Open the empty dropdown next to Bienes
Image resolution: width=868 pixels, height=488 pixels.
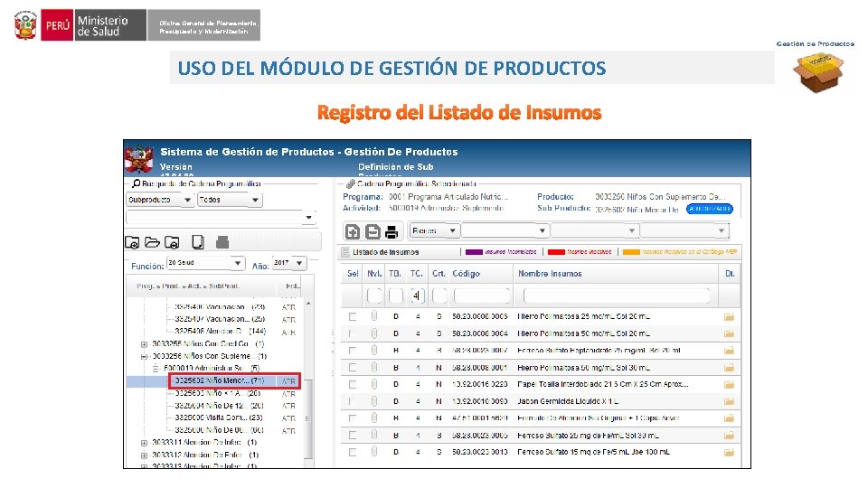505,230
